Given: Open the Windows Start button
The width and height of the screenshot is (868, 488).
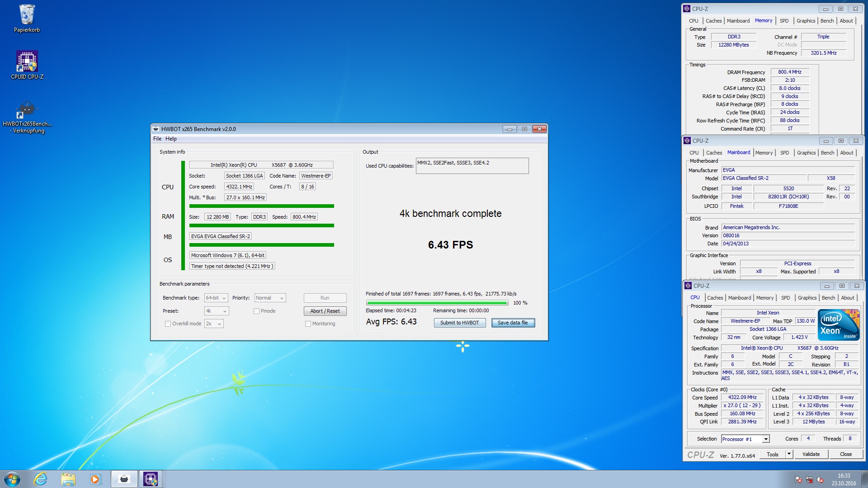Looking at the screenshot, I should point(12,479).
